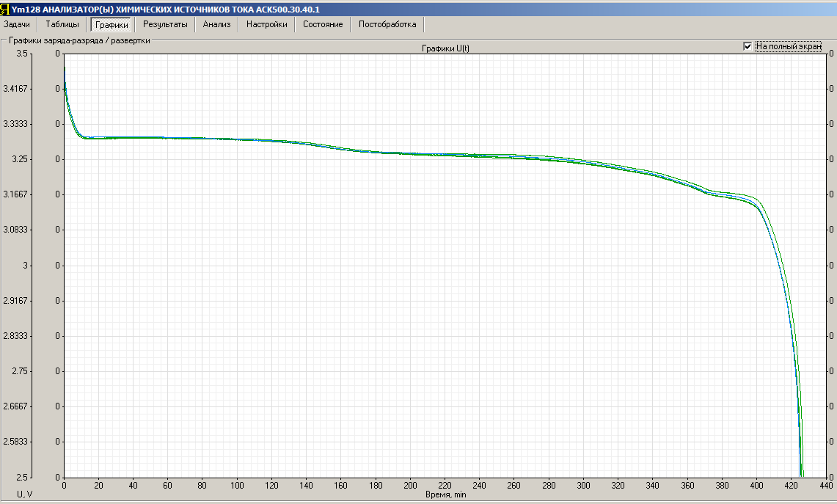Open the Настройки tab
Viewport: 837px width, 504px height.
point(266,24)
